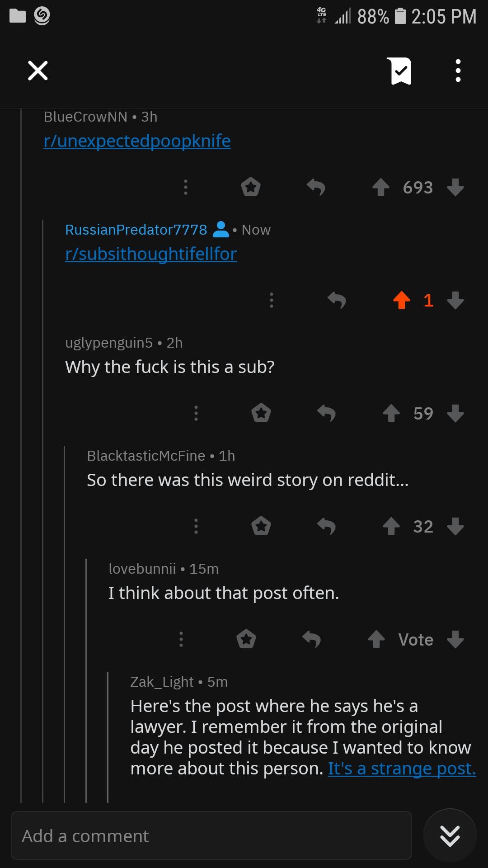This screenshot has width=488, height=868.
Task: Tap the Add a comment field
Action: point(211,836)
